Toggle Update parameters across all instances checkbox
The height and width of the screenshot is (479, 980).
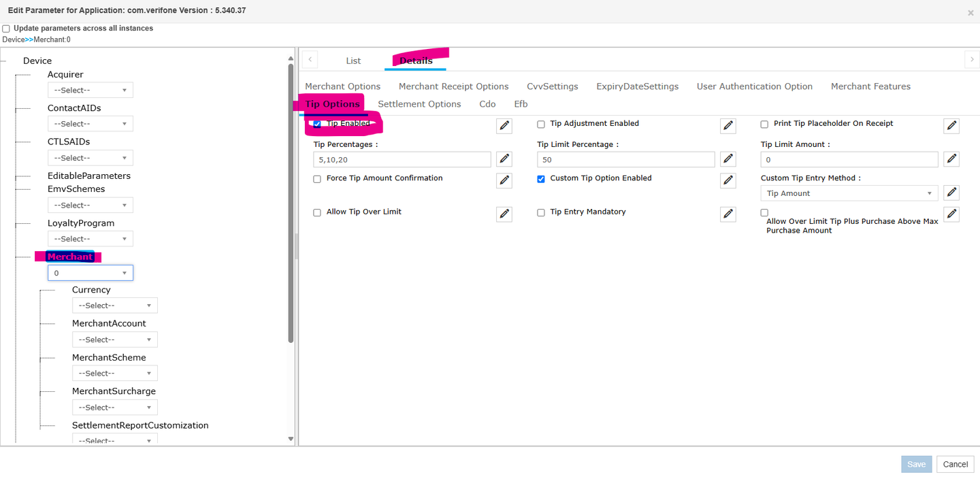click(x=6, y=29)
